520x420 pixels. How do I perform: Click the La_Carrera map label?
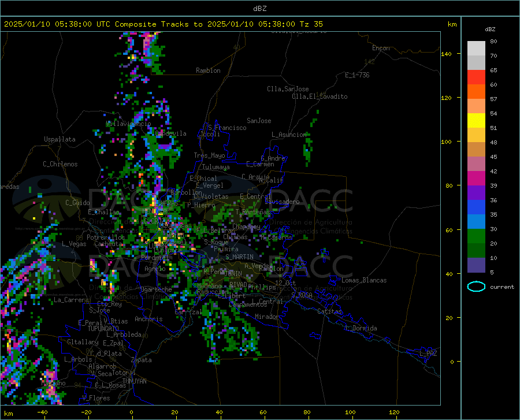[x=71, y=300]
